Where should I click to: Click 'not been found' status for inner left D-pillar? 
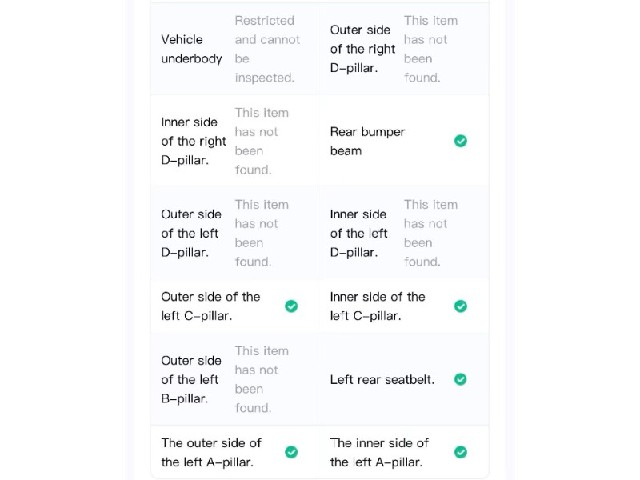click(431, 233)
